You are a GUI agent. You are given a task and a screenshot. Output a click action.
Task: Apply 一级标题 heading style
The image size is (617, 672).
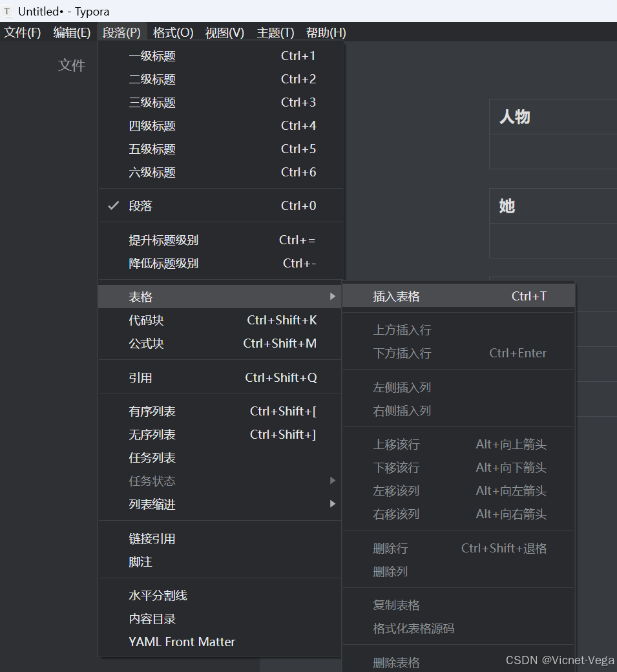click(x=152, y=56)
